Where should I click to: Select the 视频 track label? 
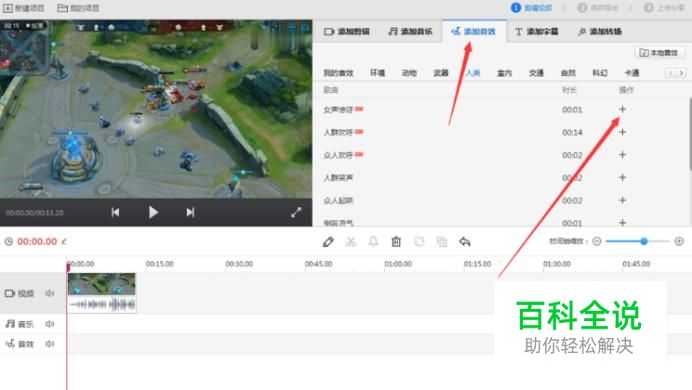(19, 293)
